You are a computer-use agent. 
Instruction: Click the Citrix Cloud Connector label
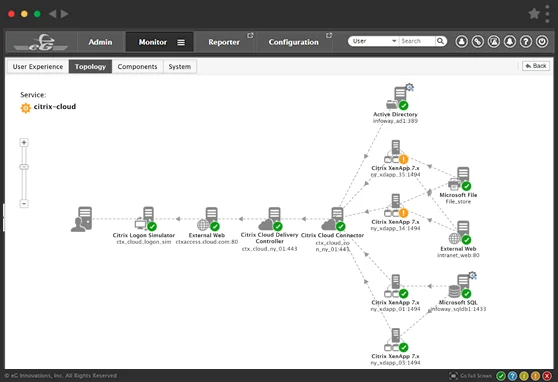click(332, 235)
